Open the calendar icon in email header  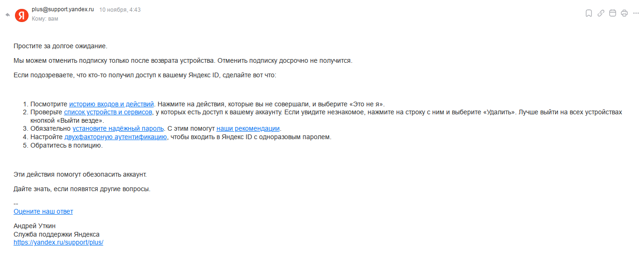coord(613,13)
